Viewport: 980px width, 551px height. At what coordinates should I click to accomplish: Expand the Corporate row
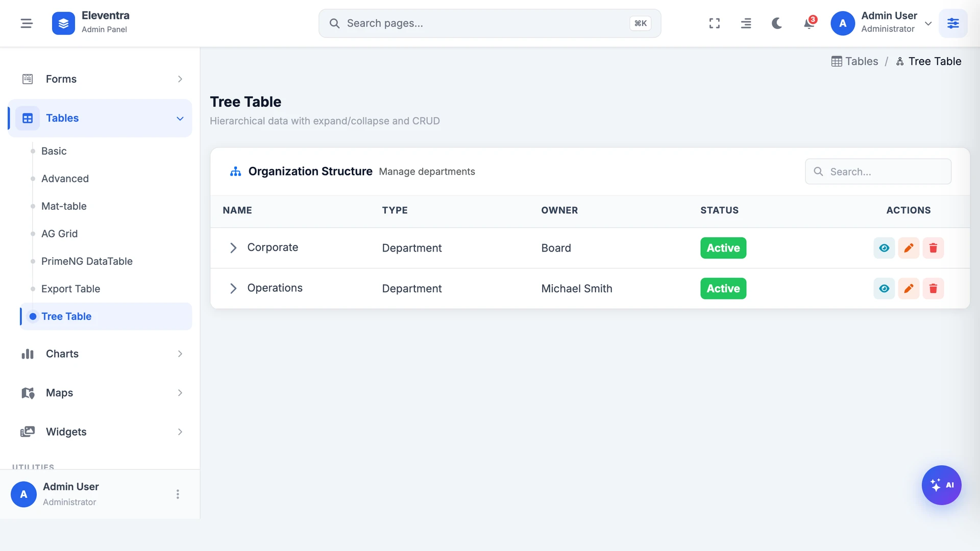233,247
